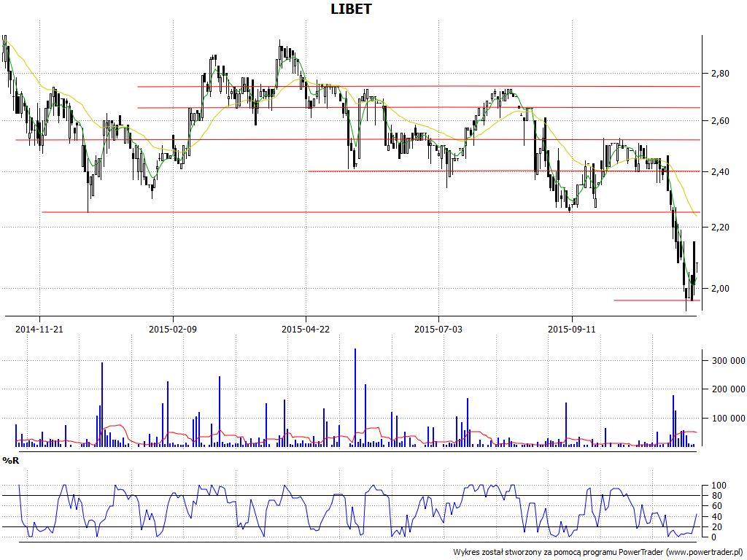Click the 2,00 price axis label
Screen dimensions: 747x560
[720, 288]
